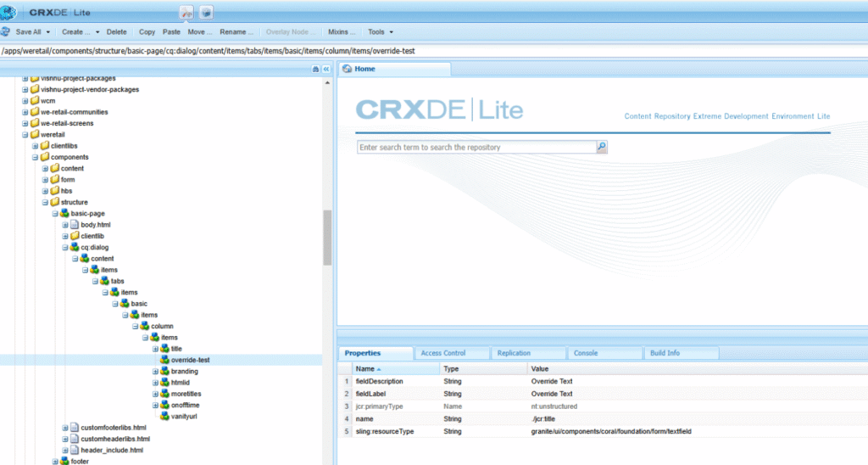Switch to the Access Control tab
868x465 pixels.
pyautogui.click(x=452, y=353)
